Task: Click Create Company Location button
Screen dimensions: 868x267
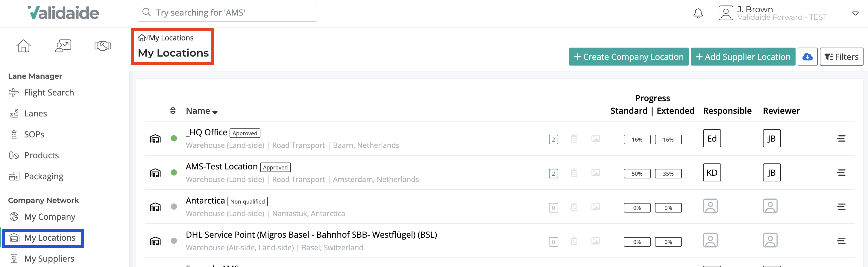Action: 629,57
